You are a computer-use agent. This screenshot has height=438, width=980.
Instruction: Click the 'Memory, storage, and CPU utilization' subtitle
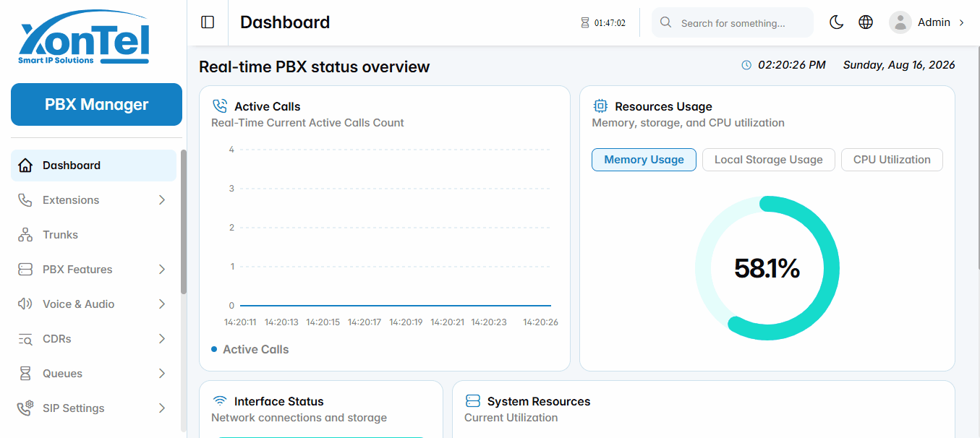click(x=688, y=123)
